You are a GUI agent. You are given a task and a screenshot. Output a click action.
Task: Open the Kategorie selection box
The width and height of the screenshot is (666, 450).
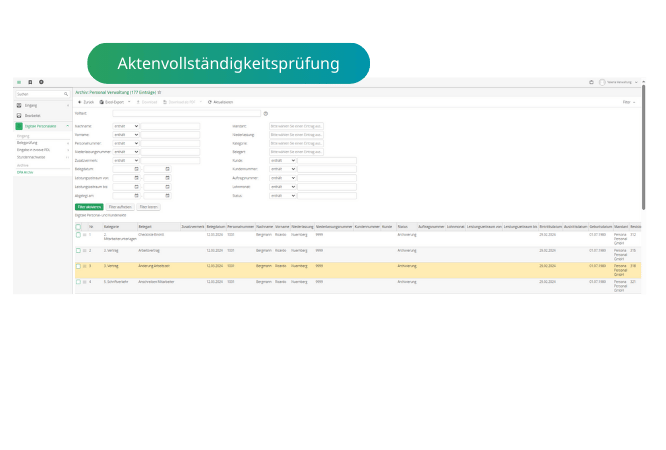point(296,143)
